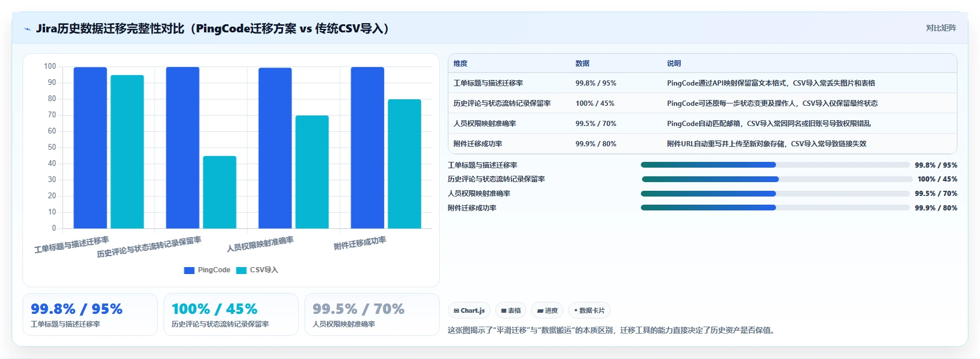The width and height of the screenshot is (980, 359).
Task: Click the progress bar for 历史评论与状态流转记录保留率
Action: click(x=777, y=179)
